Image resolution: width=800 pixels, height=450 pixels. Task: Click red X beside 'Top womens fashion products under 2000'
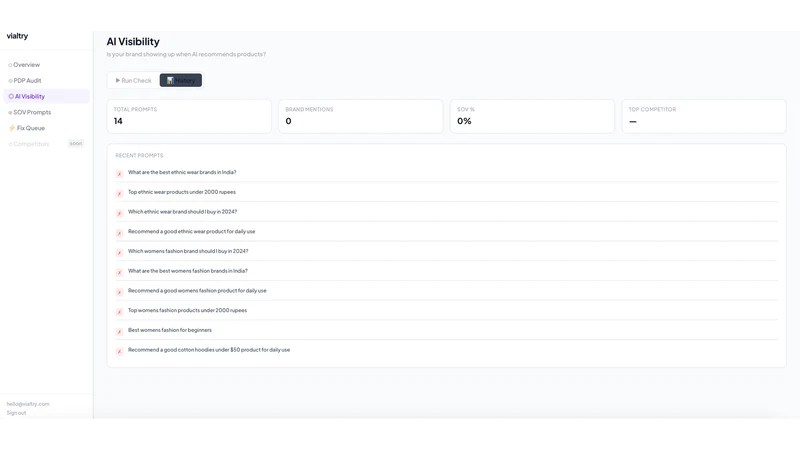click(119, 312)
